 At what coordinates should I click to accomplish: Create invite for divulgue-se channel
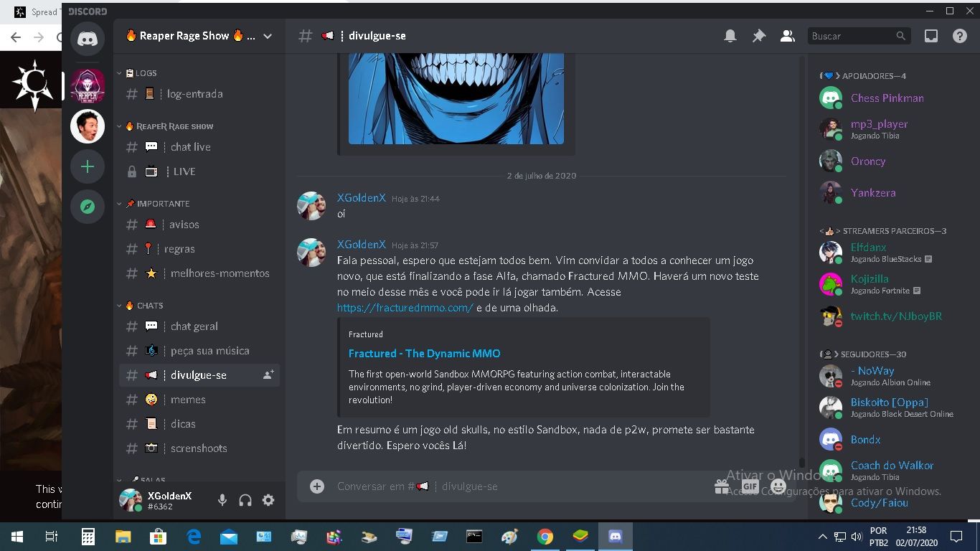click(x=268, y=375)
